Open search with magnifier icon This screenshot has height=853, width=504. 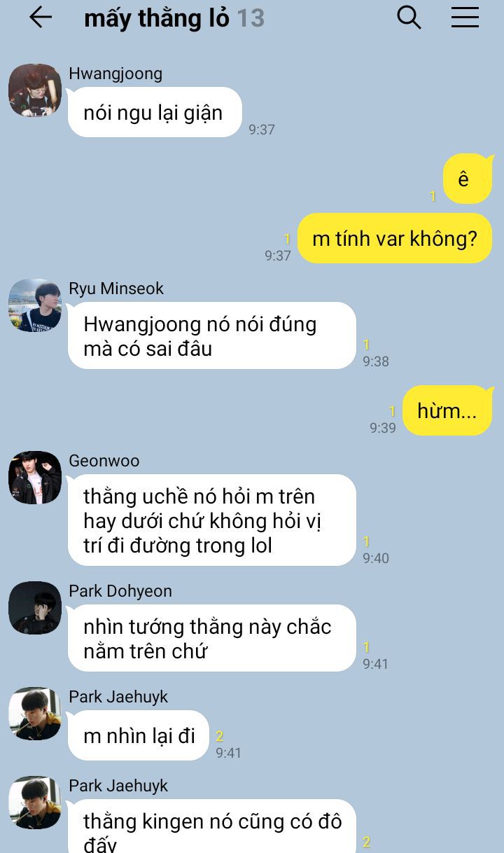pos(409,18)
